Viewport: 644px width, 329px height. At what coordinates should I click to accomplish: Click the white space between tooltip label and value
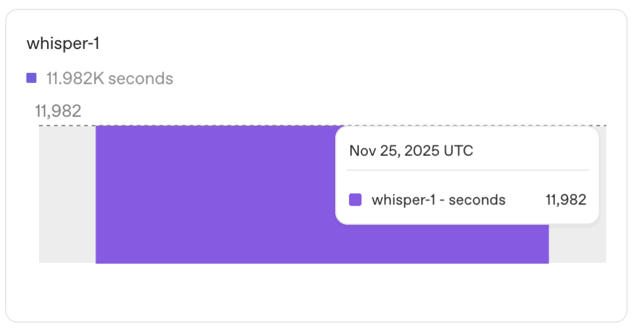[x=525, y=200]
